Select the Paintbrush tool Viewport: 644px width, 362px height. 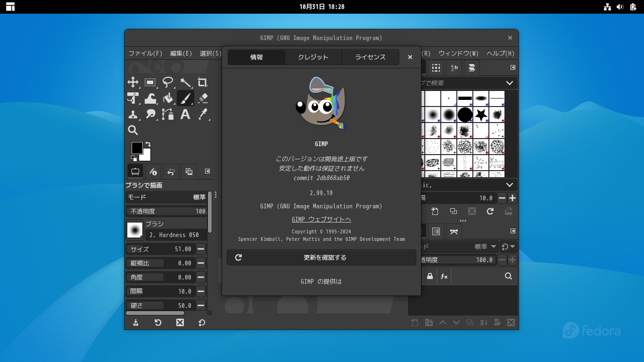[x=185, y=98]
